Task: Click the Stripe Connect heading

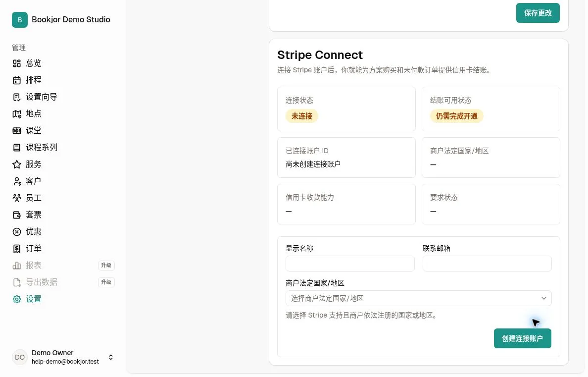Action: [x=320, y=55]
